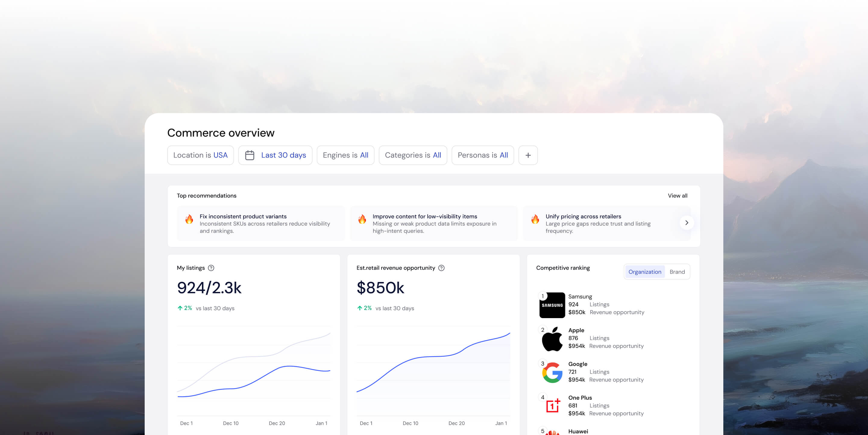Open the help tooltip beside Est.retail revenue opportunity
Screen dimensions: 868x435
[x=442, y=268]
